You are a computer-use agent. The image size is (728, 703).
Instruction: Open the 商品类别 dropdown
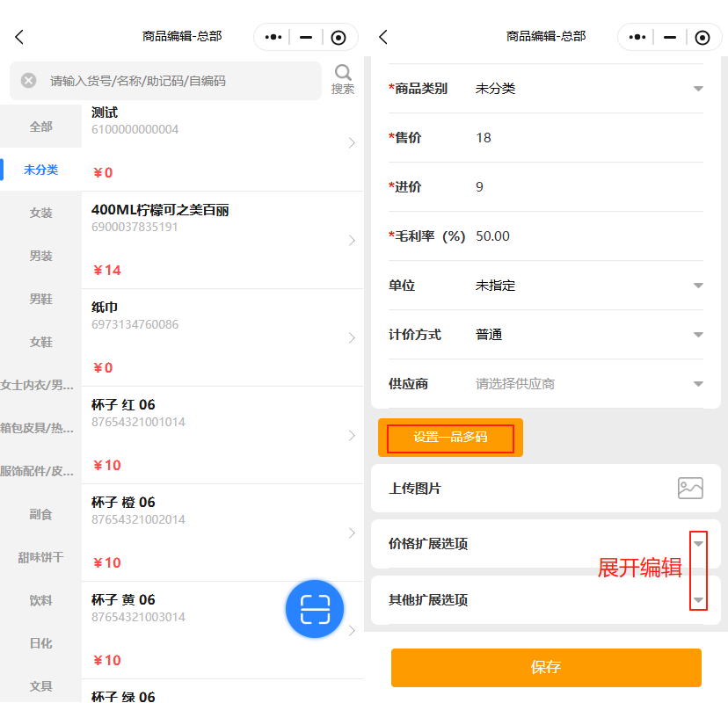tap(698, 89)
